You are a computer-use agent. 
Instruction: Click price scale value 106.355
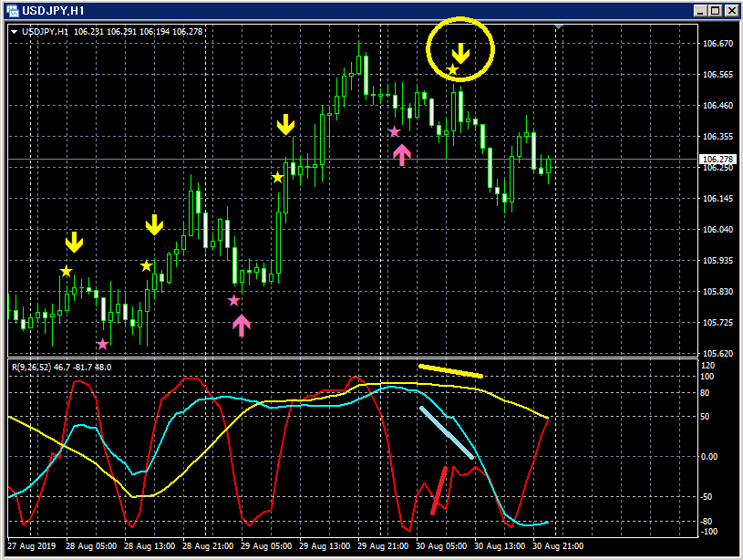click(x=717, y=137)
